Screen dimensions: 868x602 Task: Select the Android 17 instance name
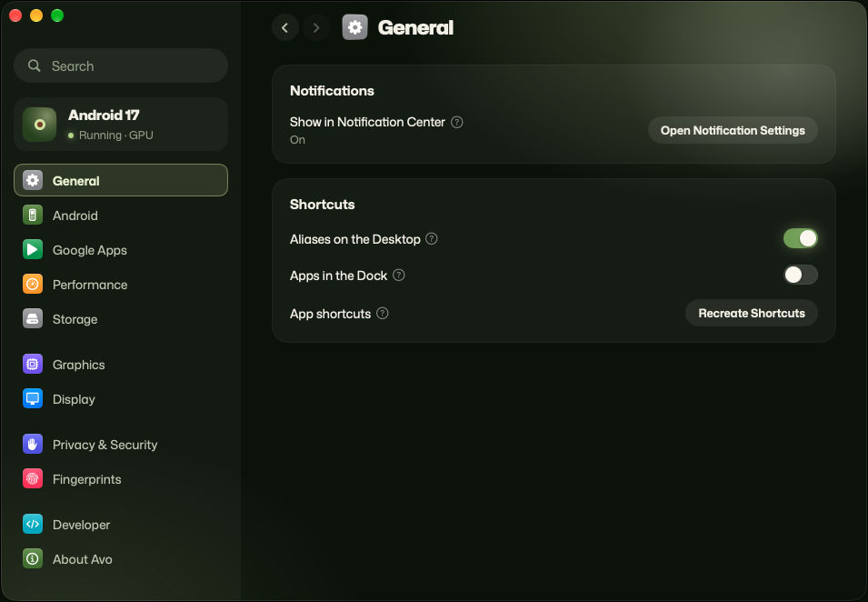coord(104,115)
